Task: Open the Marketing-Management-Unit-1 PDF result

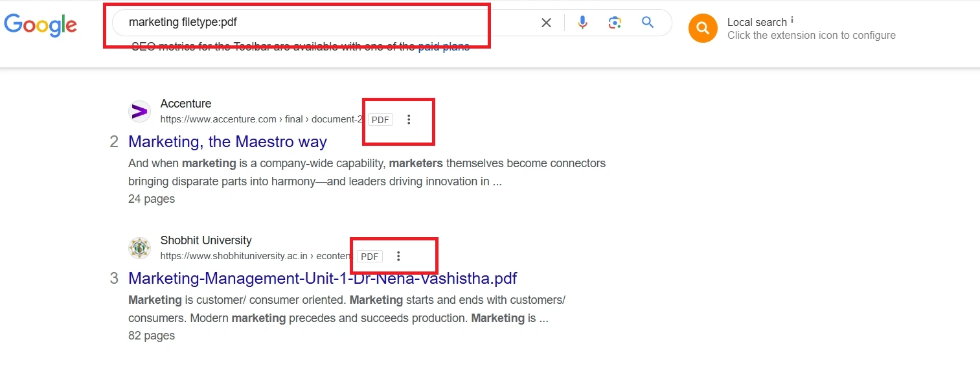Action: tap(323, 278)
